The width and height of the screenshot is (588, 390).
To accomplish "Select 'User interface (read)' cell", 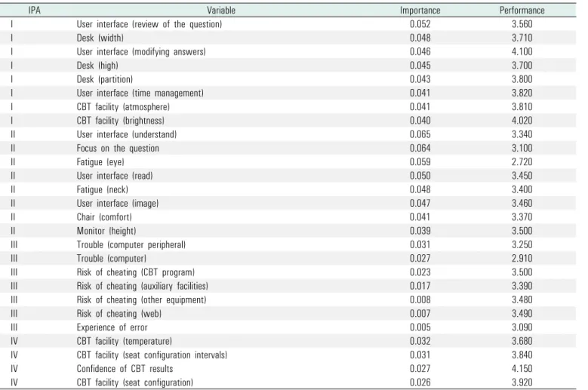I will [x=115, y=176].
